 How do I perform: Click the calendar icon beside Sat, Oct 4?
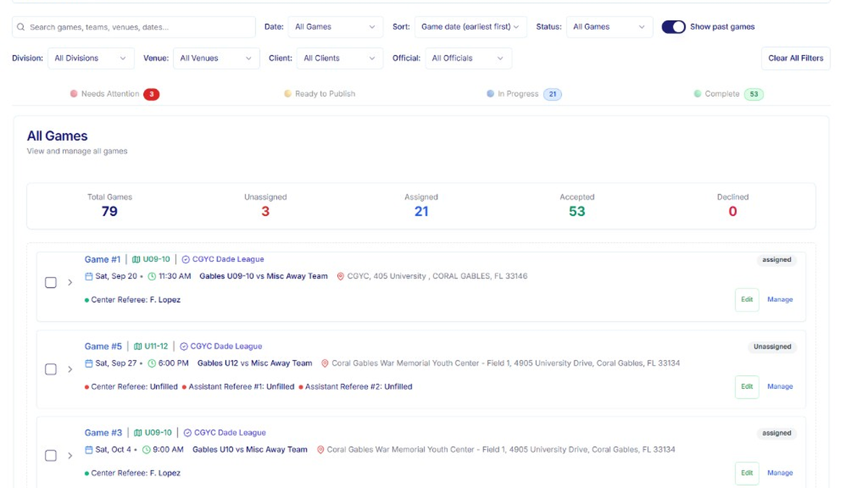pyautogui.click(x=89, y=450)
